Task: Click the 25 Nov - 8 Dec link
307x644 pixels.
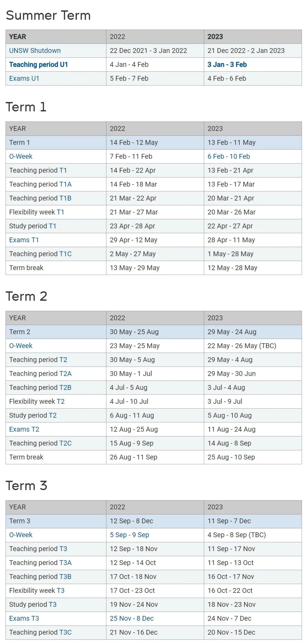Action: click(x=132, y=618)
